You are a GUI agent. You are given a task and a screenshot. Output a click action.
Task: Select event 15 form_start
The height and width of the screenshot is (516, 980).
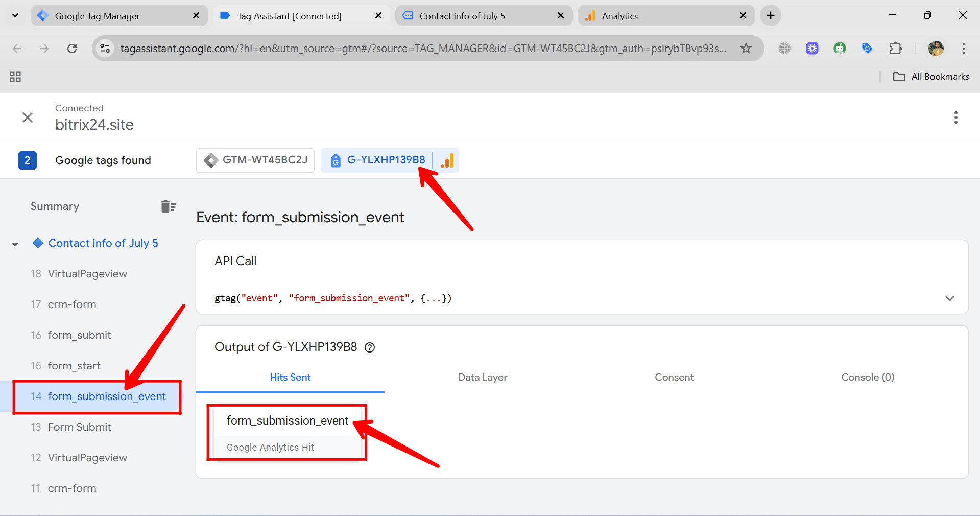[x=66, y=366]
